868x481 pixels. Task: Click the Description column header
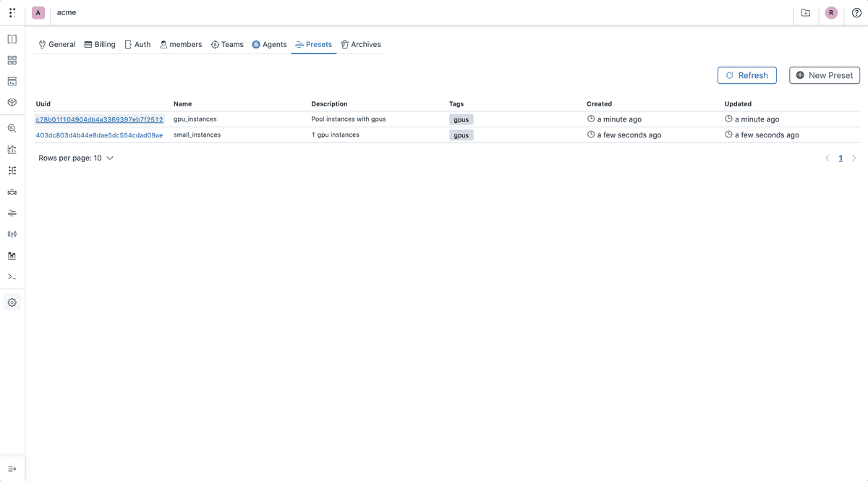(x=329, y=104)
